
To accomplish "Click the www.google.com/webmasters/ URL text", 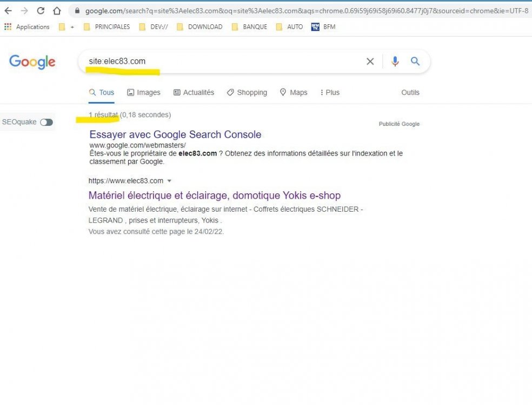I will 137,145.
